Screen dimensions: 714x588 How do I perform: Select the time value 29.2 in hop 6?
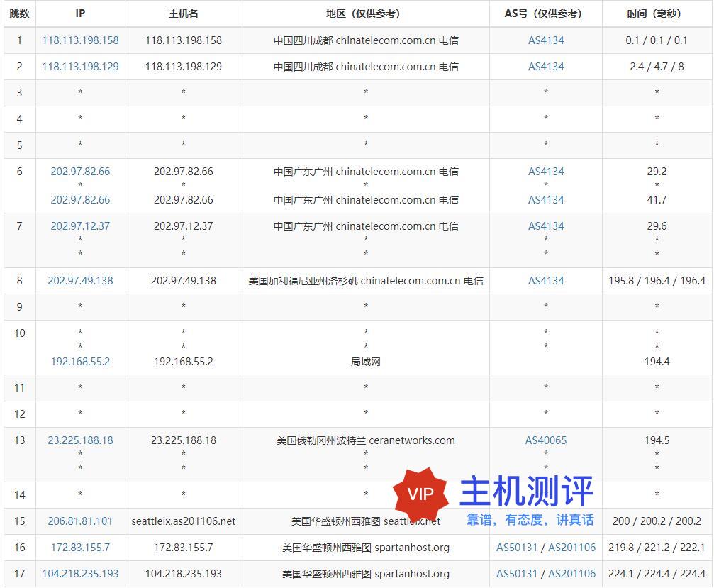click(657, 171)
